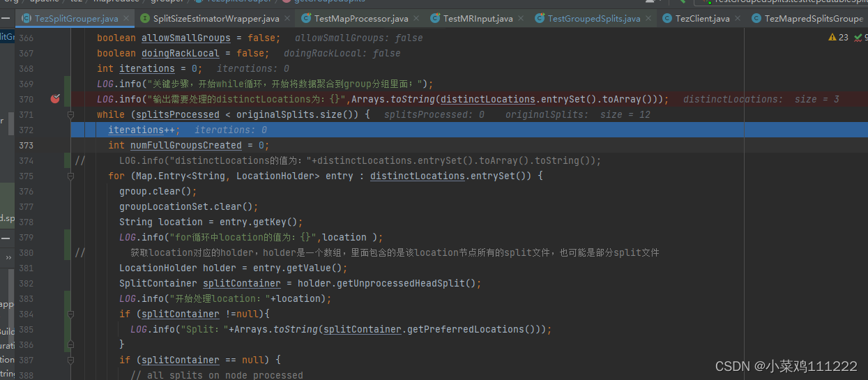Click inline hint 'splitsProcessed: 0'

[x=434, y=114]
